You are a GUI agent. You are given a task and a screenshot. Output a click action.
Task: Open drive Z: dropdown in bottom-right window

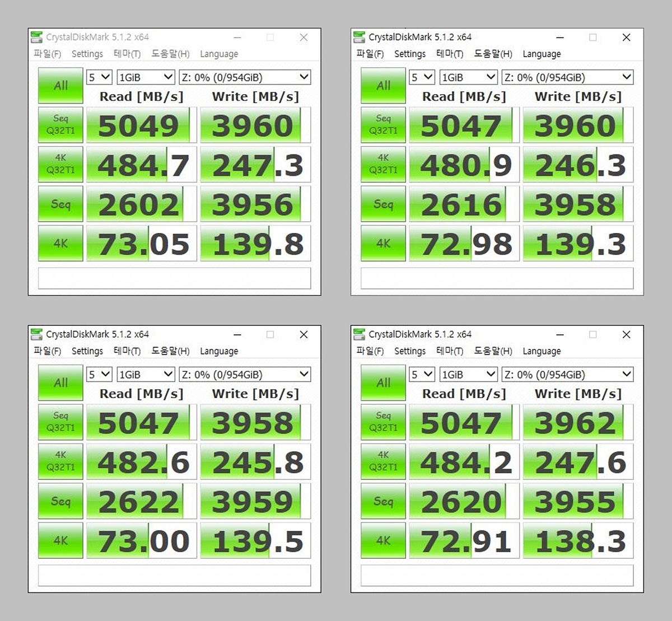[x=567, y=374]
